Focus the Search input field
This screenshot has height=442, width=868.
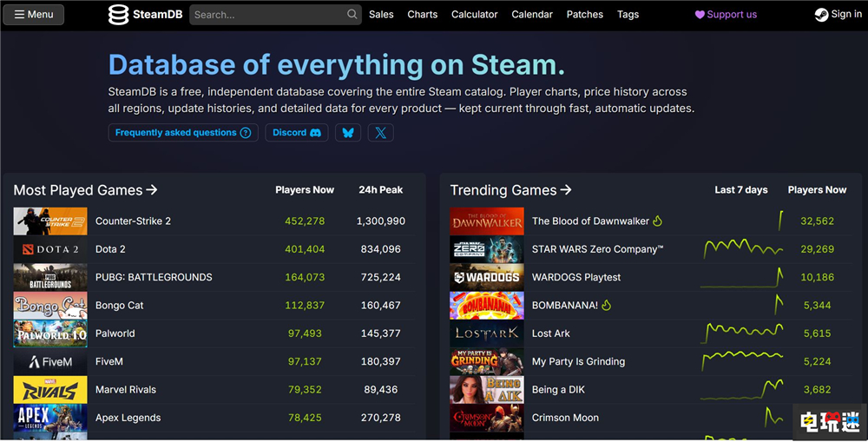pos(275,15)
